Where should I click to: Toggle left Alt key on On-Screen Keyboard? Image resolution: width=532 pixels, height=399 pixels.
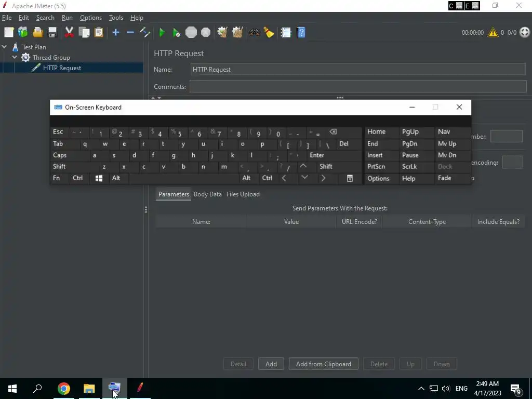pyautogui.click(x=119, y=178)
